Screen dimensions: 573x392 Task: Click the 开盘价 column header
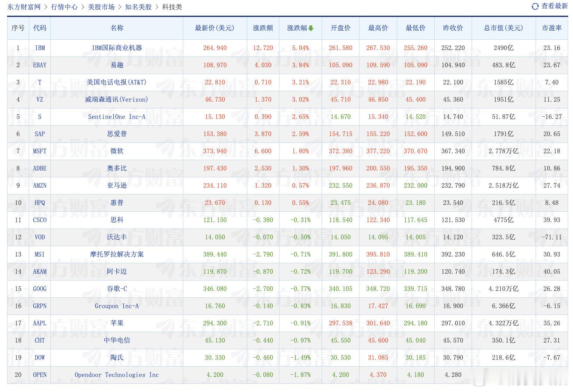(340, 28)
